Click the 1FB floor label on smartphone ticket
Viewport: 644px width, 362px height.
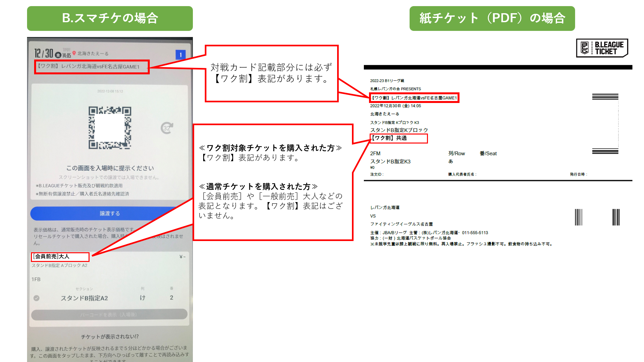click(36, 279)
